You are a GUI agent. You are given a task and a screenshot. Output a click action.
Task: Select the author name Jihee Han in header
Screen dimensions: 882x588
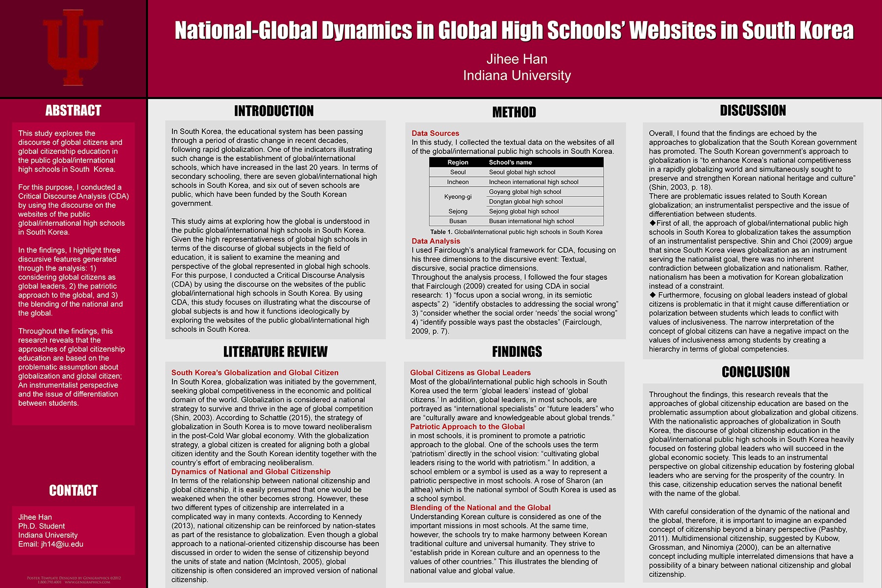tap(516, 59)
